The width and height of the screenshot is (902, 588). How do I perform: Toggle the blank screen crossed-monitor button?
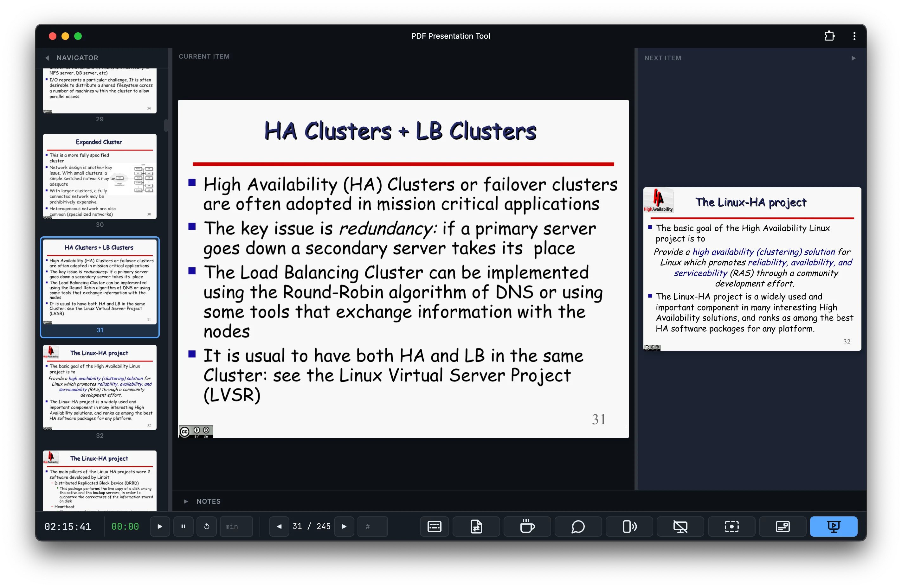pos(680,526)
